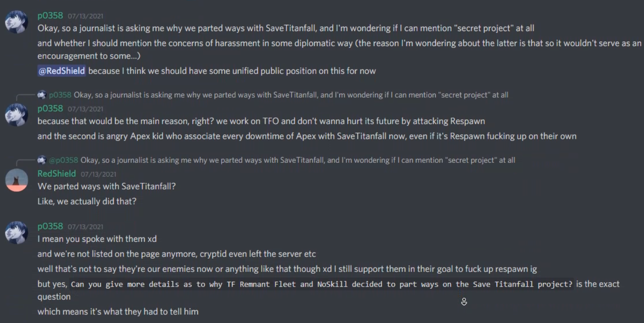Click the timestamp next to RedShield's name
Screen dimensions: 644x323
click(98, 174)
